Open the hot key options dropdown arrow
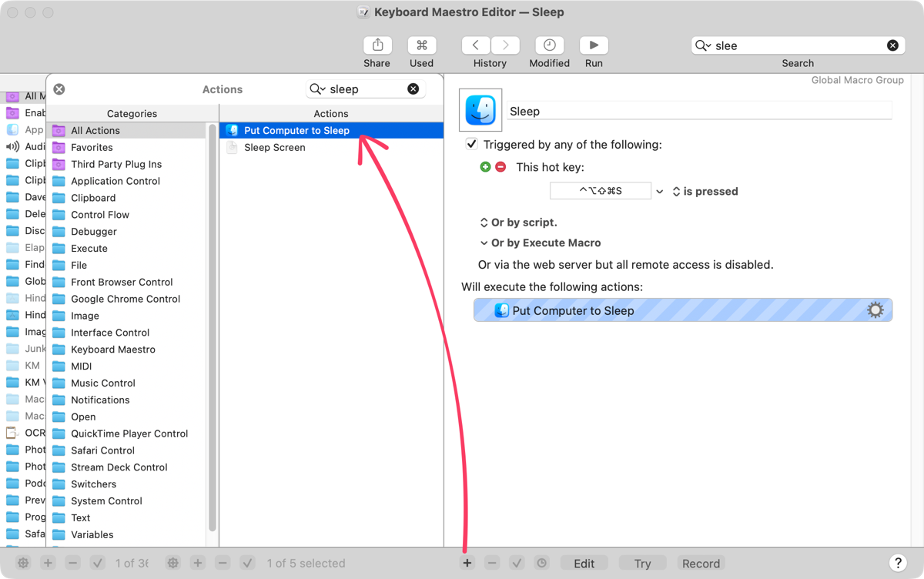Image resolution: width=924 pixels, height=579 pixels. coord(660,192)
